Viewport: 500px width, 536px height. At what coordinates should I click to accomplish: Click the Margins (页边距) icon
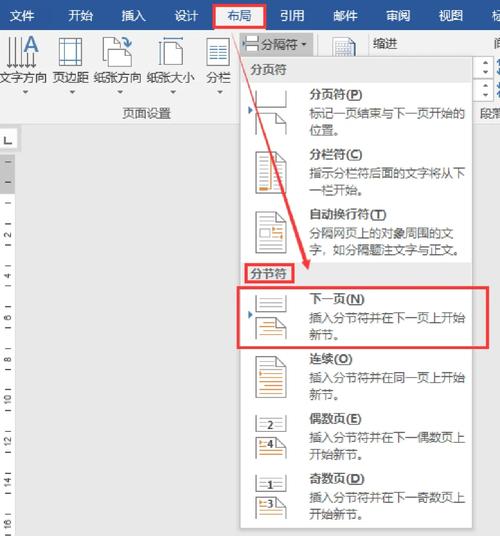(70, 52)
